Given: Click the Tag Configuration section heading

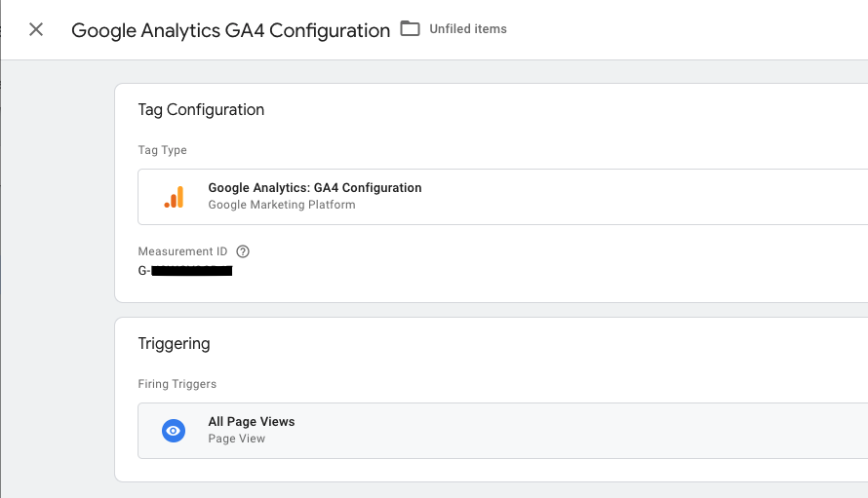Looking at the screenshot, I should [201, 109].
